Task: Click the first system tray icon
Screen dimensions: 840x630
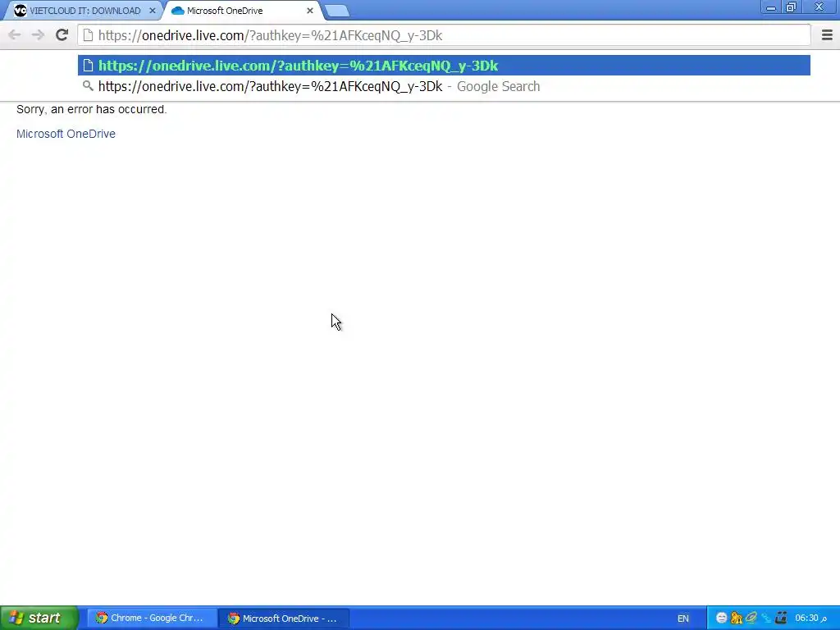Action: (x=721, y=619)
